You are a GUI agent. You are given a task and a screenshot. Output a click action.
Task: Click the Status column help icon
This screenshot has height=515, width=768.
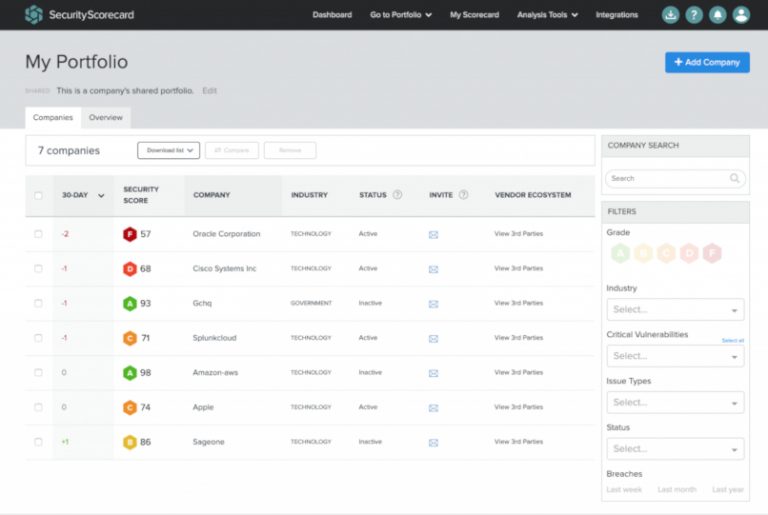pyautogui.click(x=397, y=195)
